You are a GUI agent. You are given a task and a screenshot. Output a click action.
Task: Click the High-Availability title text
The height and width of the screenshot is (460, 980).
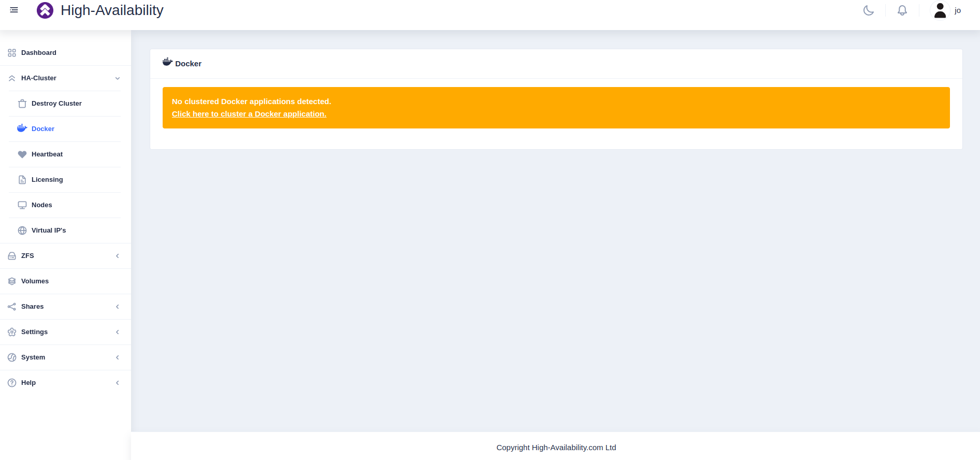coord(112,10)
